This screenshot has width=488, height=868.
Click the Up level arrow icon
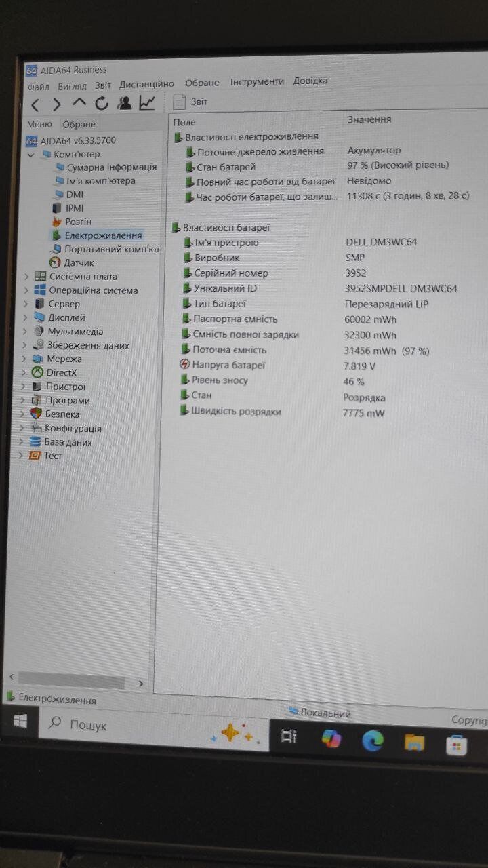79,103
